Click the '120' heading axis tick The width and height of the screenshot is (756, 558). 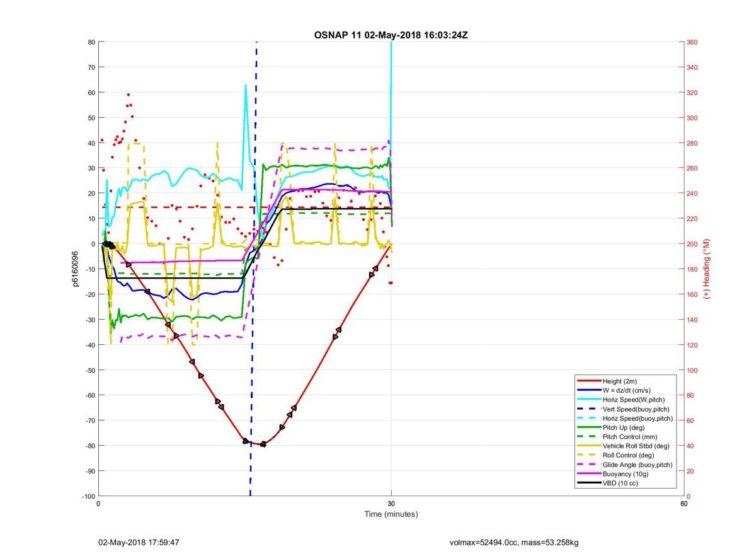point(692,345)
